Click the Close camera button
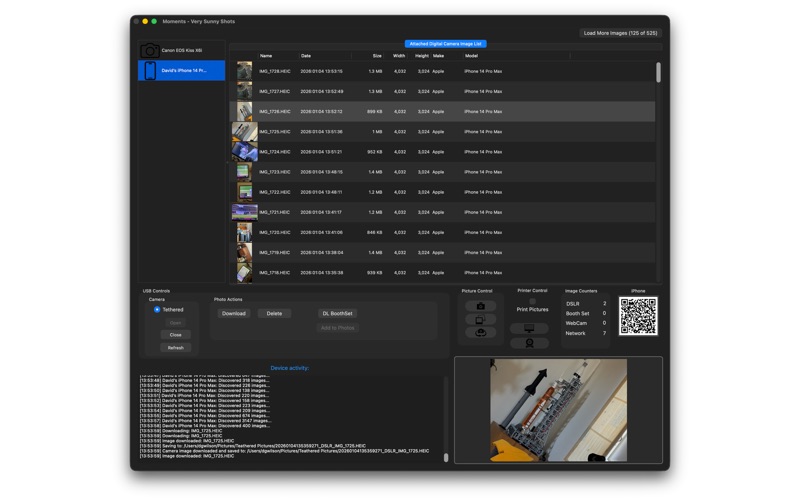This screenshot has height=500, width=800. click(x=176, y=335)
